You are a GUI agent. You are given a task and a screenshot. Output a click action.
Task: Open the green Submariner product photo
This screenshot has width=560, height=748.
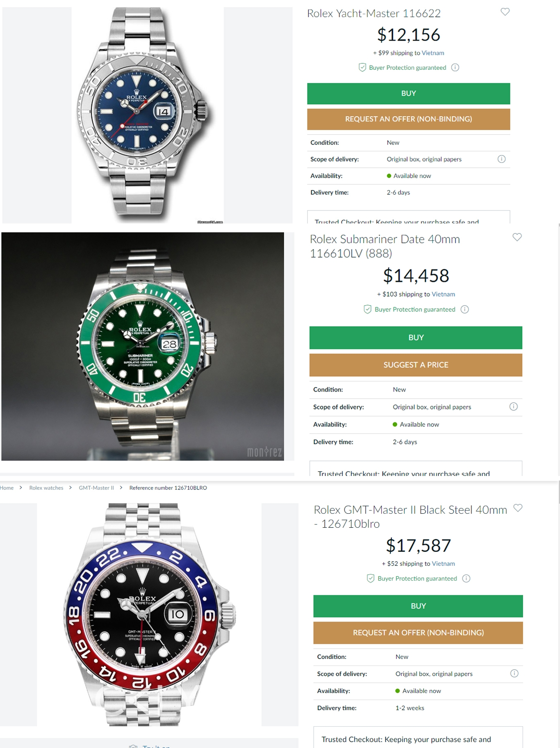(143, 346)
